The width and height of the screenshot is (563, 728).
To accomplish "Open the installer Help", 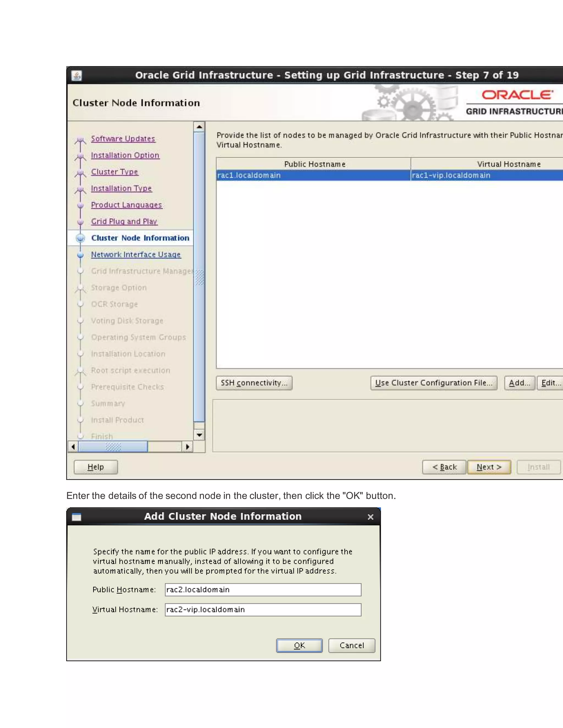I will click(x=96, y=467).
